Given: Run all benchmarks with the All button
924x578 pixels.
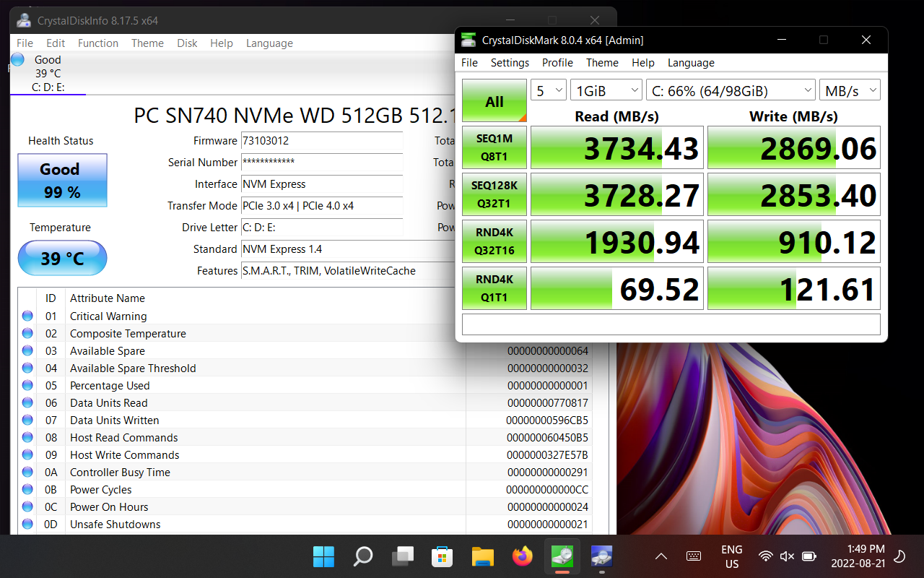Looking at the screenshot, I should click(x=494, y=101).
